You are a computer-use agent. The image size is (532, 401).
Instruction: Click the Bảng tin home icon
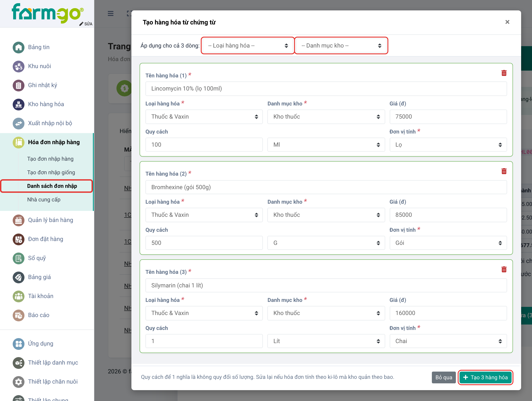coord(19,47)
